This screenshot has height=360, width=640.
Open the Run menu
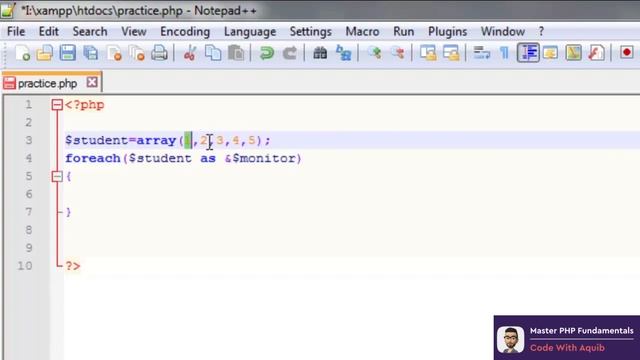click(404, 31)
